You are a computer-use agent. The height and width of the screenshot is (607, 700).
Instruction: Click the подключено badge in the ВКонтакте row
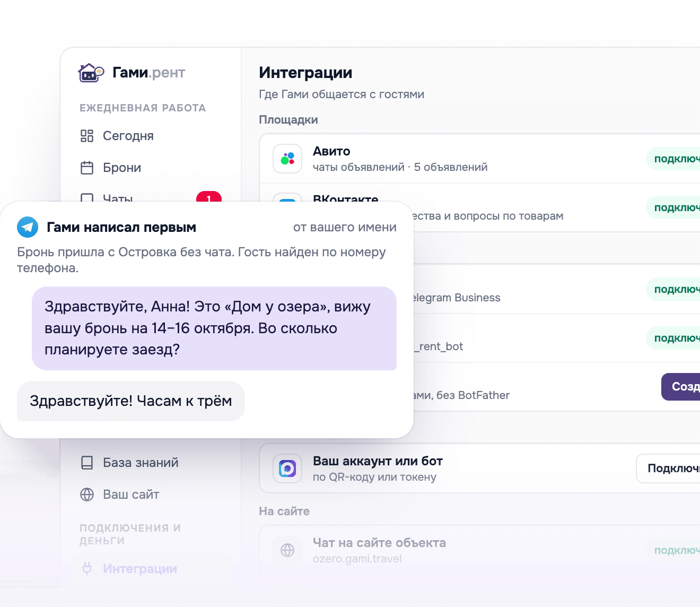tap(673, 208)
